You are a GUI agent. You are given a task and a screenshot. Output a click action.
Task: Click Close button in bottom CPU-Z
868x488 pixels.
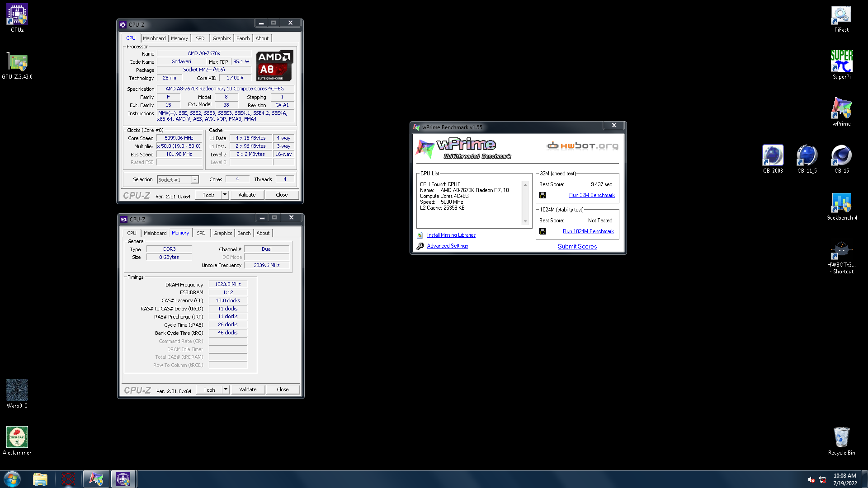tap(283, 389)
